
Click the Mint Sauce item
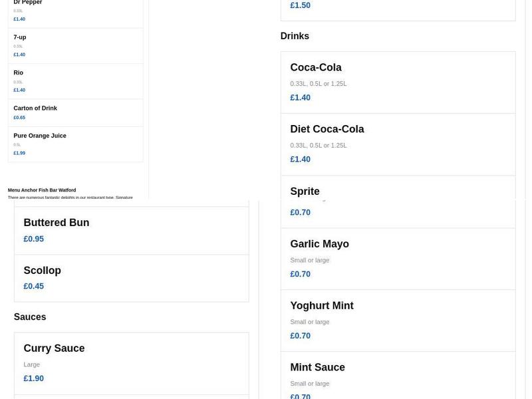click(x=318, y=368)
